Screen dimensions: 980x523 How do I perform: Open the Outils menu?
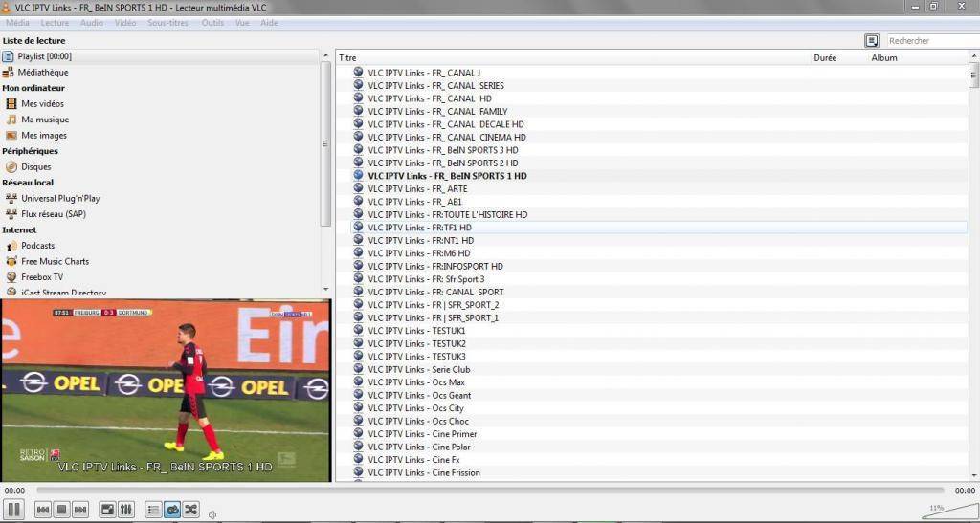(x=212, y=22)
